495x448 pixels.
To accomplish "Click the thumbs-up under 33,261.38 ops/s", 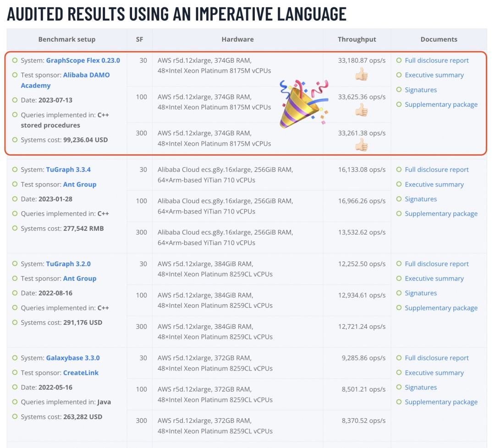I will pos(362,146).
